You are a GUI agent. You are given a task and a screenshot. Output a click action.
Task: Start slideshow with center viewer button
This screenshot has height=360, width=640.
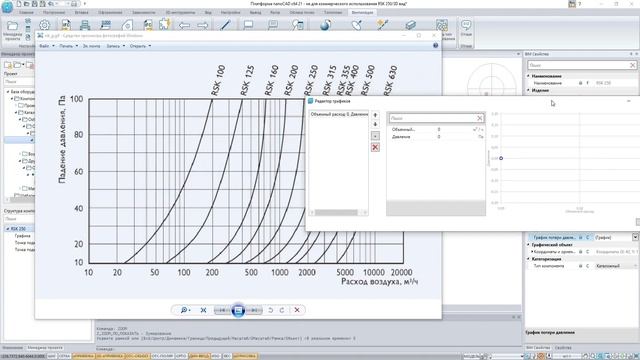(x=238, y=310)
